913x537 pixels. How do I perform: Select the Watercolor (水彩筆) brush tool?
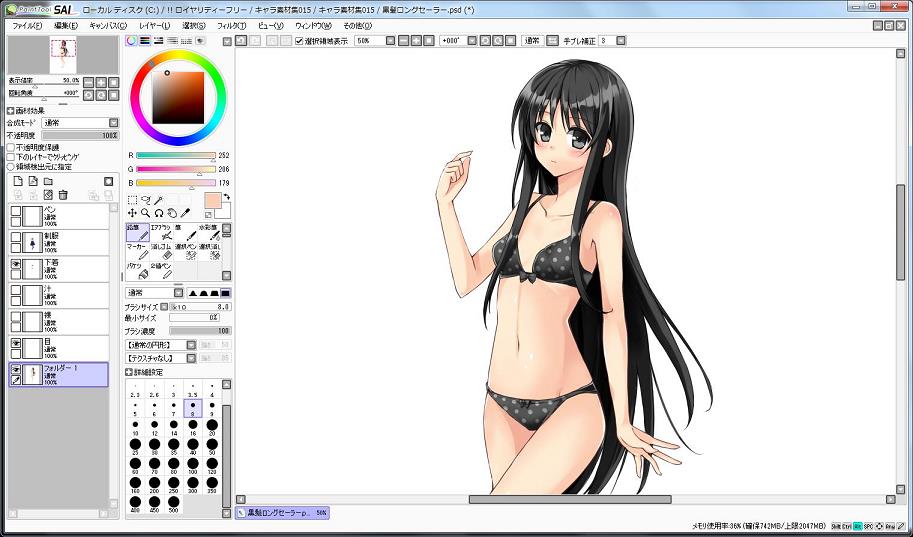tap(210, 233)
